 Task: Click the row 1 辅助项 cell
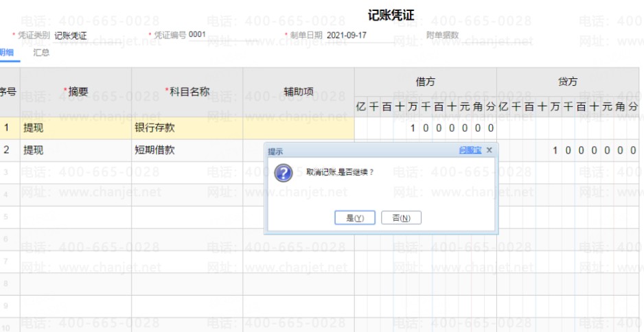click(x=299, y=128)
